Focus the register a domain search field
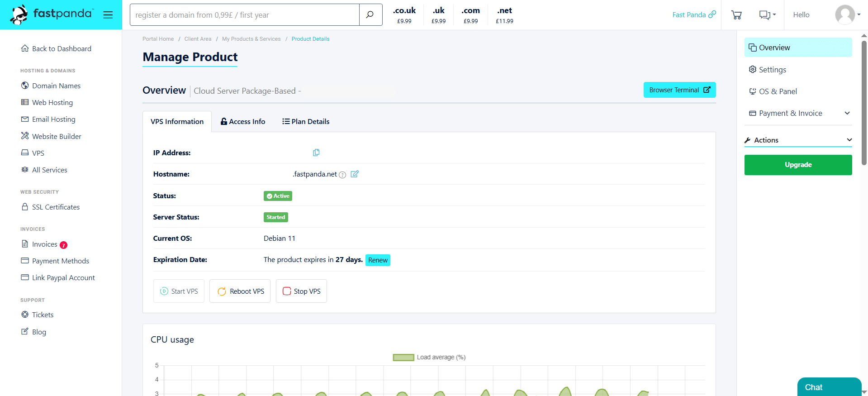The width and height of the screenshot is (868, 396). point(245,15)
